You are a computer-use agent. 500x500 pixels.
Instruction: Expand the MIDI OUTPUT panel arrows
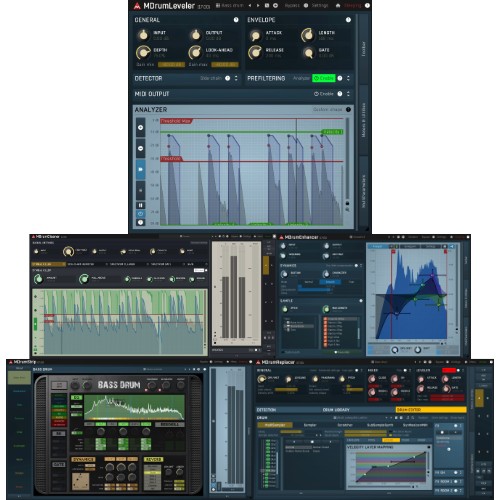348,94
